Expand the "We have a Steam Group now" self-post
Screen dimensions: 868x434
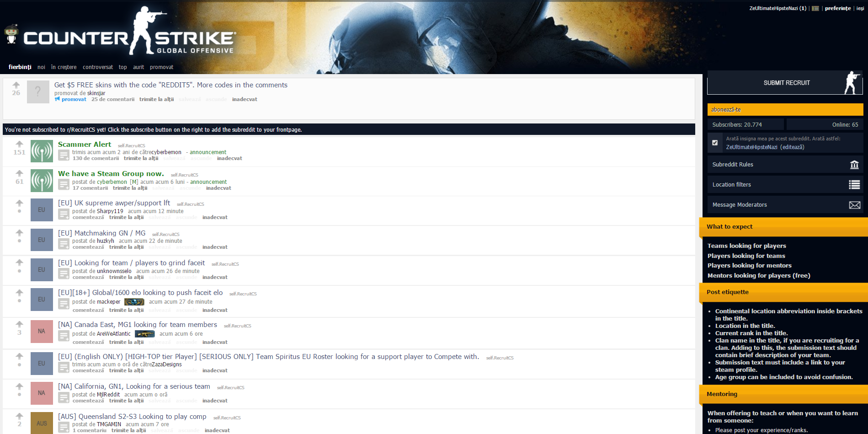64,185
